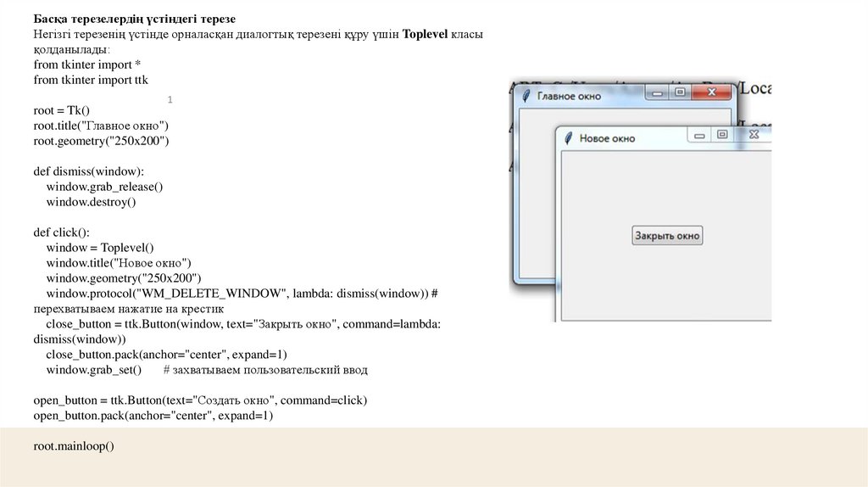Click line 'root.geometry("250x200")'
Image resolution: width=868 pixels, height=487 pixels.
[x=101, y=141]
